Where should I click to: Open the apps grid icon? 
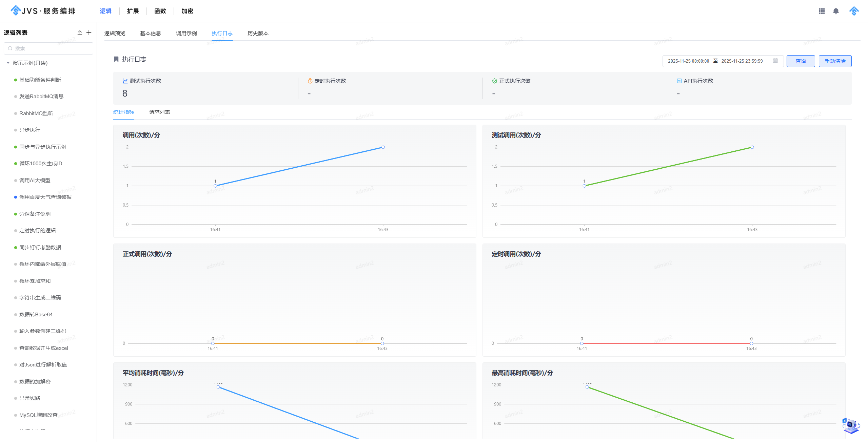822,11
